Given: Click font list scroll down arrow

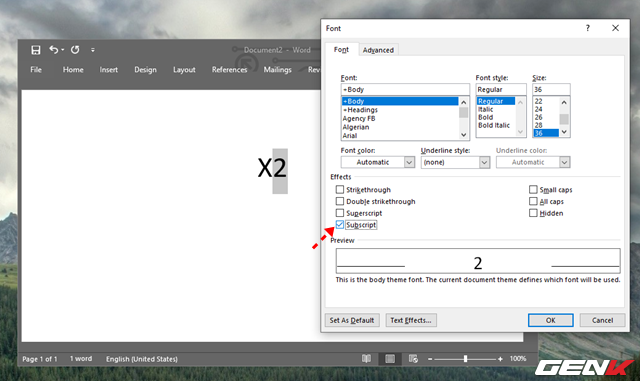Looking at the screenshot, I should tap(464, 135).
